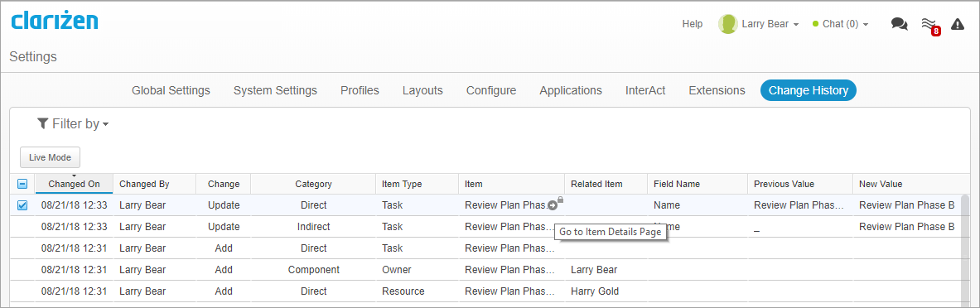Open the Larry Bear user dropdown
The image size is (980, 308).
pyautogui.click(x=770, y=24)
